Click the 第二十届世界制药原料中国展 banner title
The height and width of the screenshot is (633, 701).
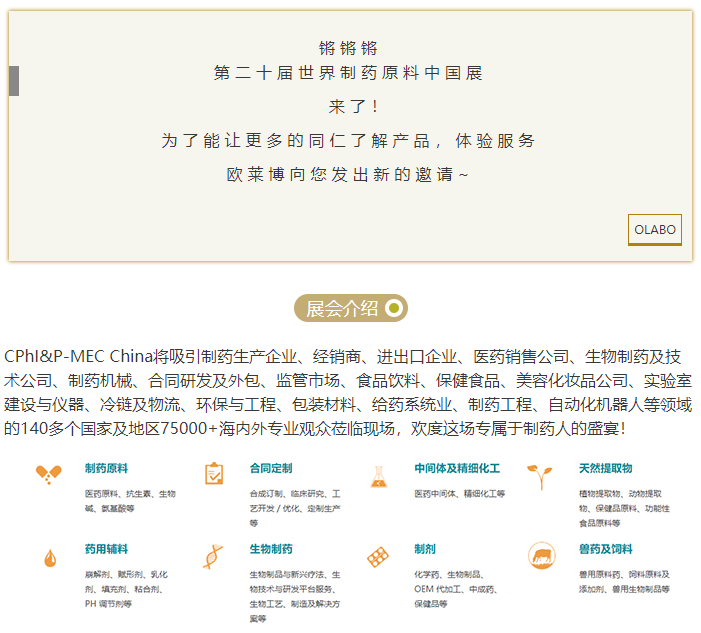(349, 74)
